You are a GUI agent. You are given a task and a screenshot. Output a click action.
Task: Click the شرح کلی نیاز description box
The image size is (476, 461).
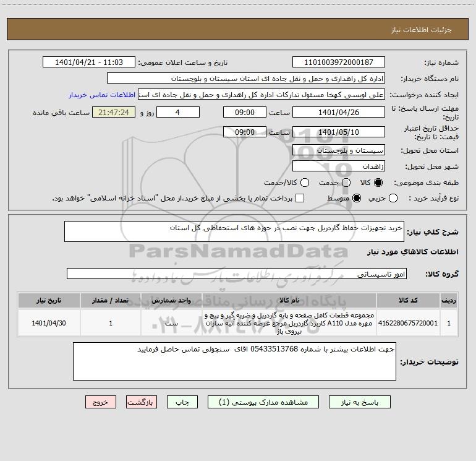click(x=234, y=231)
